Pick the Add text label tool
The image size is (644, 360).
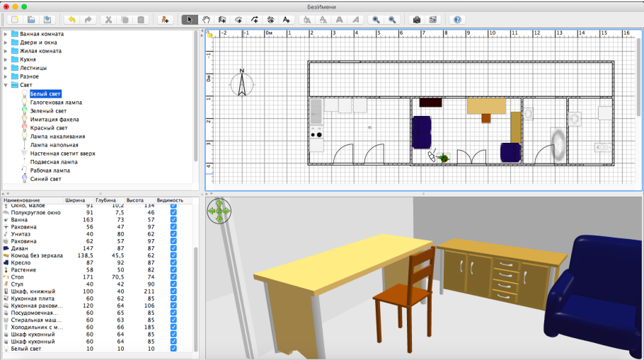pos(287,20)
